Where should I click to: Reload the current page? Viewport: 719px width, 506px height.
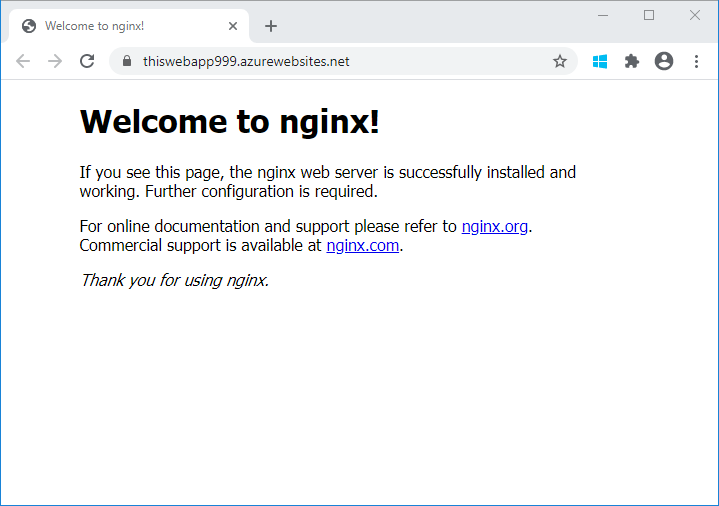click(x=87, y=61)
